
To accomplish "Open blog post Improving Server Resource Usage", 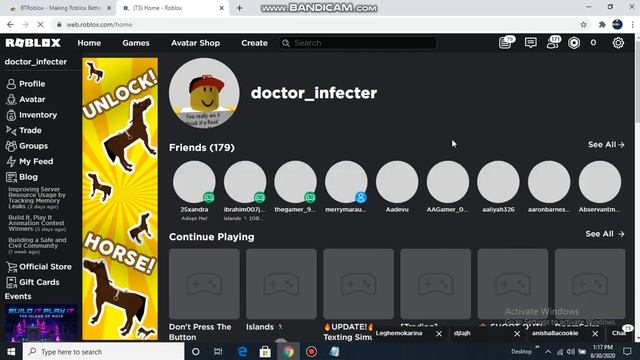I will point(37,198).
